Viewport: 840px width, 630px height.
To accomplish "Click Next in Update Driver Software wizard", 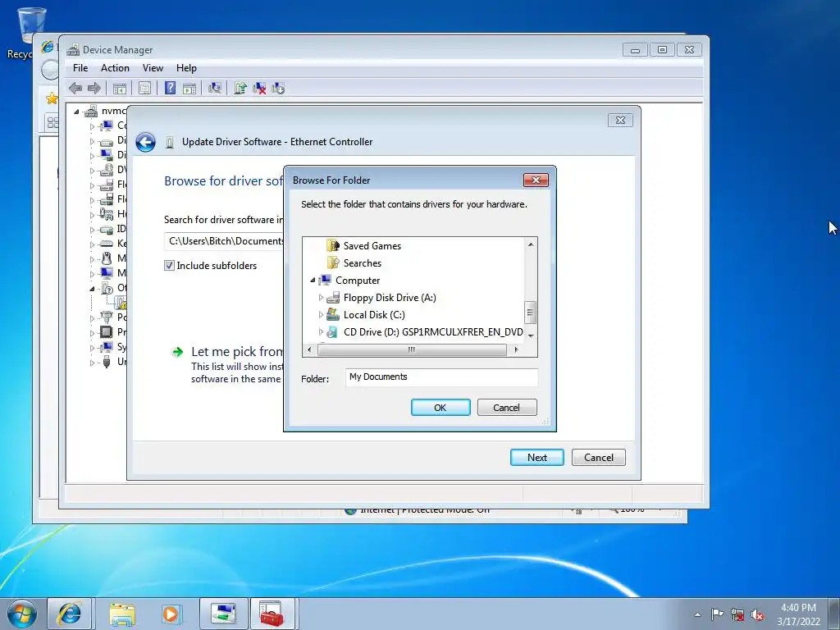I will pyautogui.click(x=536, y=457).
